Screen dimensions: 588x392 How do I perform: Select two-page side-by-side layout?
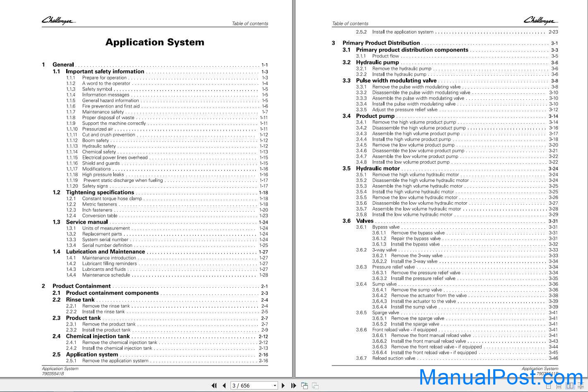pos(570,386)
